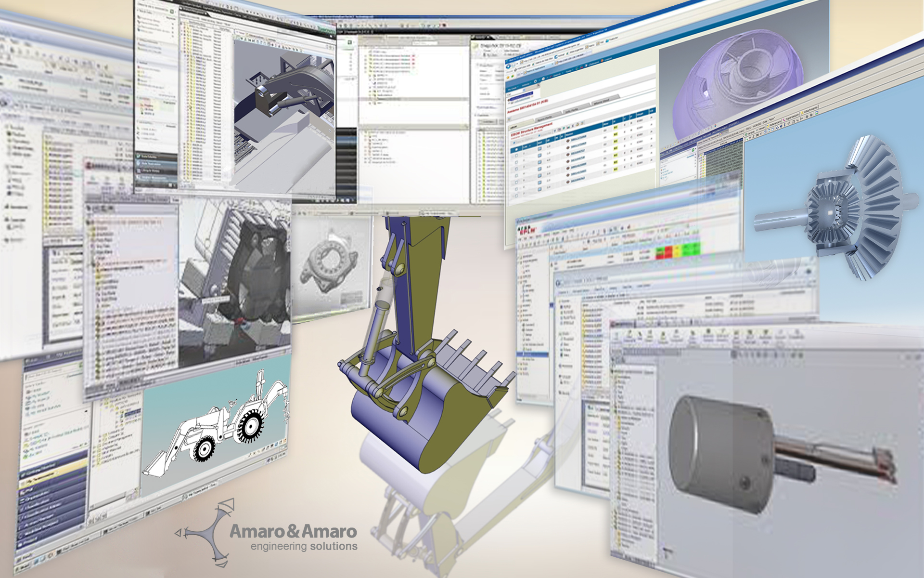Click the yellow status badge in first EBOM row
The height and width of the screenshot is (578, 924).
(616, 127)
